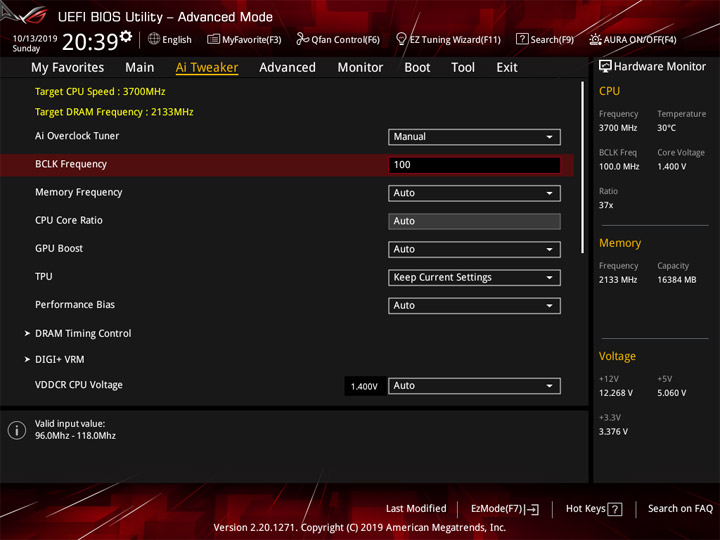Image resolution: width=720 pixels, height=540 pixels.
Task: Select the Ai Overclock Tuner label
Action: [x=77, y=136]
